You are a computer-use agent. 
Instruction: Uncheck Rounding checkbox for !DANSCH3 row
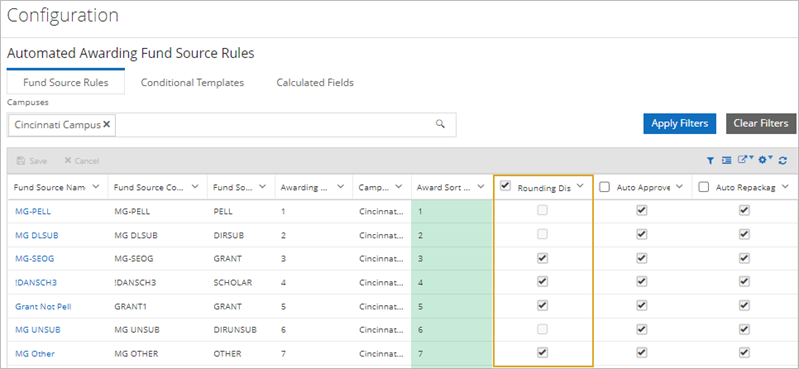542,282
